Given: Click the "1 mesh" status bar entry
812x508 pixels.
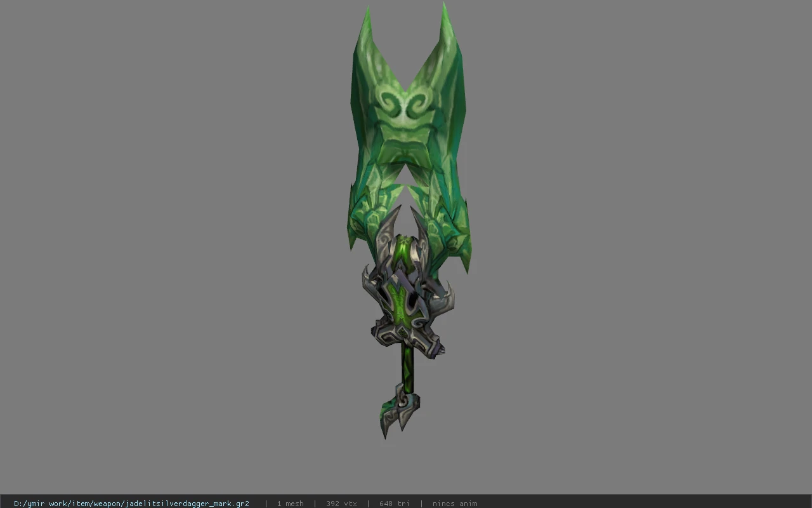Looking at the screenshot, I should pyautogui.click(x=290, y=504).
